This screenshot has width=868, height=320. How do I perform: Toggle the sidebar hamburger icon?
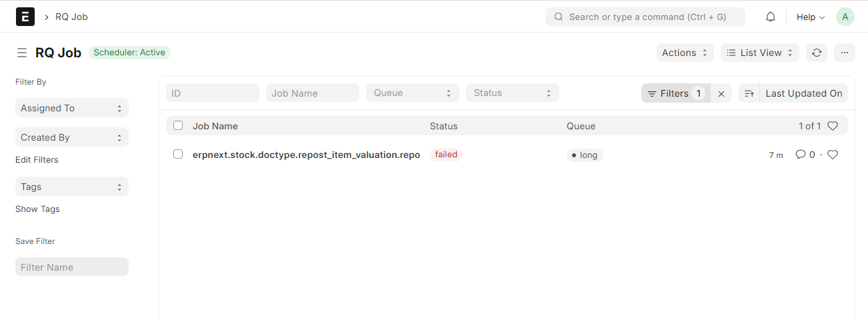pyautogui.click(x=22, y=53)
